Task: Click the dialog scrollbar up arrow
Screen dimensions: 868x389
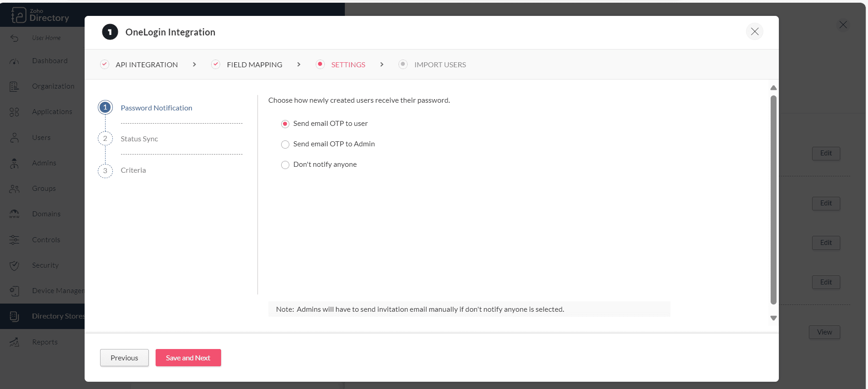Action: pos(773,88)
